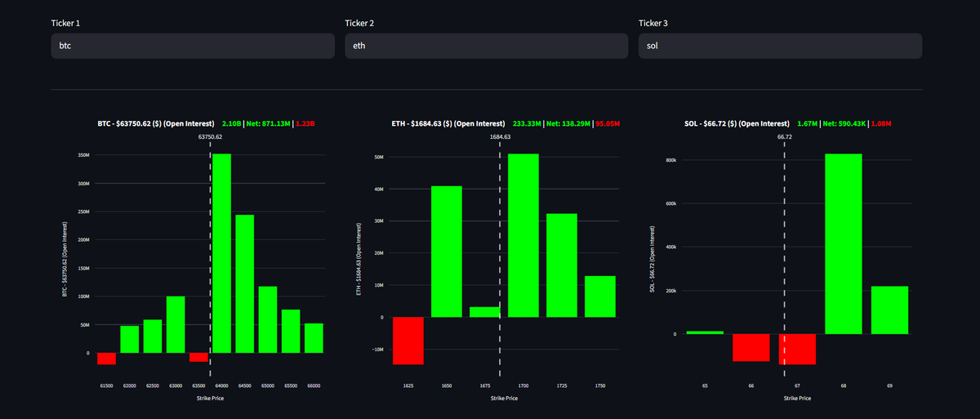Image resolution: width=980 pixels, height=419 pixels.
Task: Click the BTC 63500 strike red bar
Action: point(198,357)
